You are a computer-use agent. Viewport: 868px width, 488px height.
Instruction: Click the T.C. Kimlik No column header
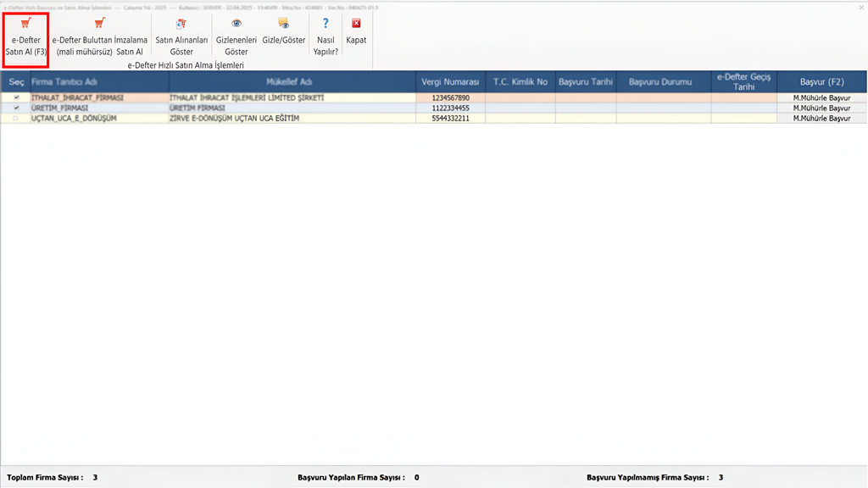(x=520, y=82)
